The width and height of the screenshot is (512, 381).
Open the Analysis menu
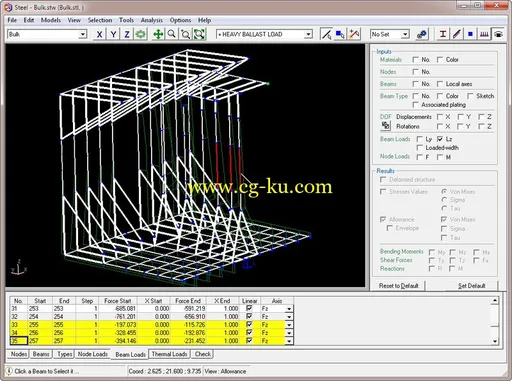152,20
